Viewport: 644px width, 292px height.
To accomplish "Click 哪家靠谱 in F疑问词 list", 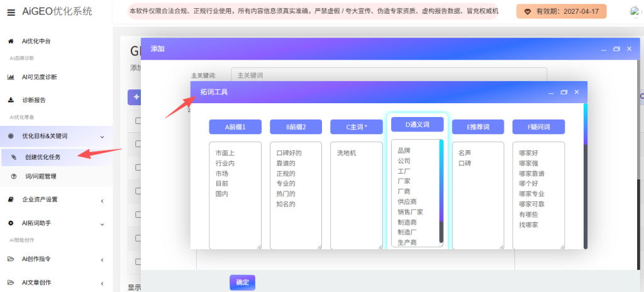I will pyautogui.click(x=531, y=174).
